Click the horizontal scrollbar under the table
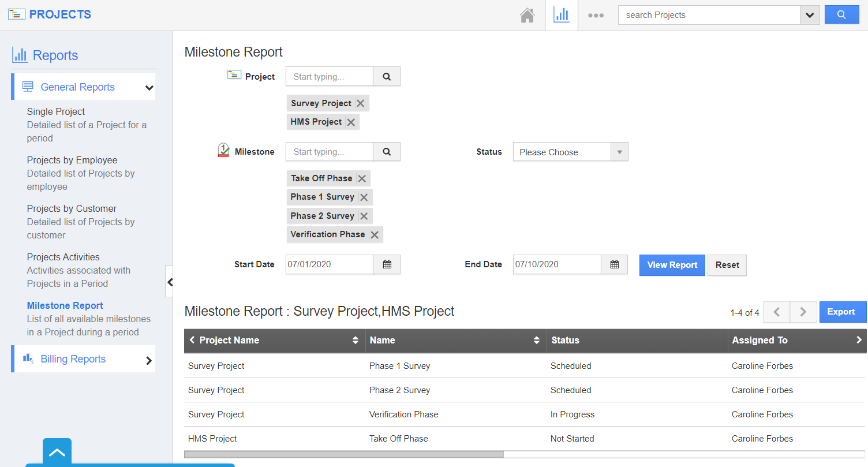Screen dimensions: 868x467 coord(344,454)
